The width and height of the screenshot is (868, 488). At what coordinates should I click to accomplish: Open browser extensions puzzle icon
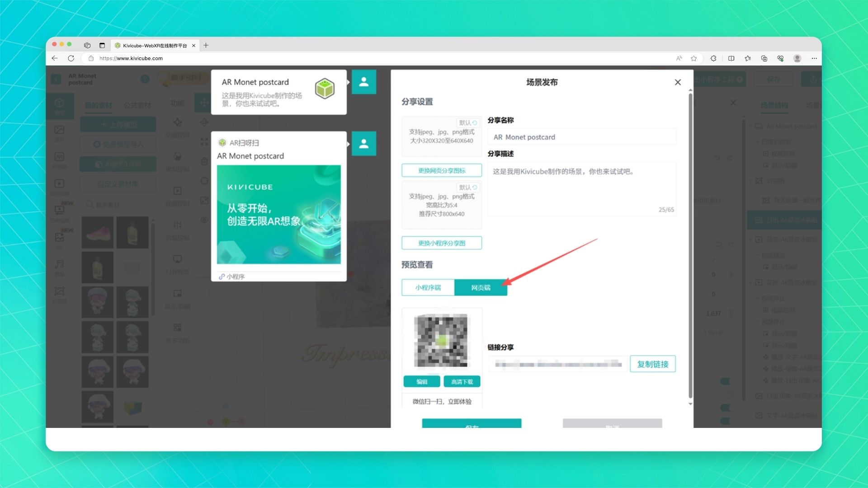pos(713,58)
